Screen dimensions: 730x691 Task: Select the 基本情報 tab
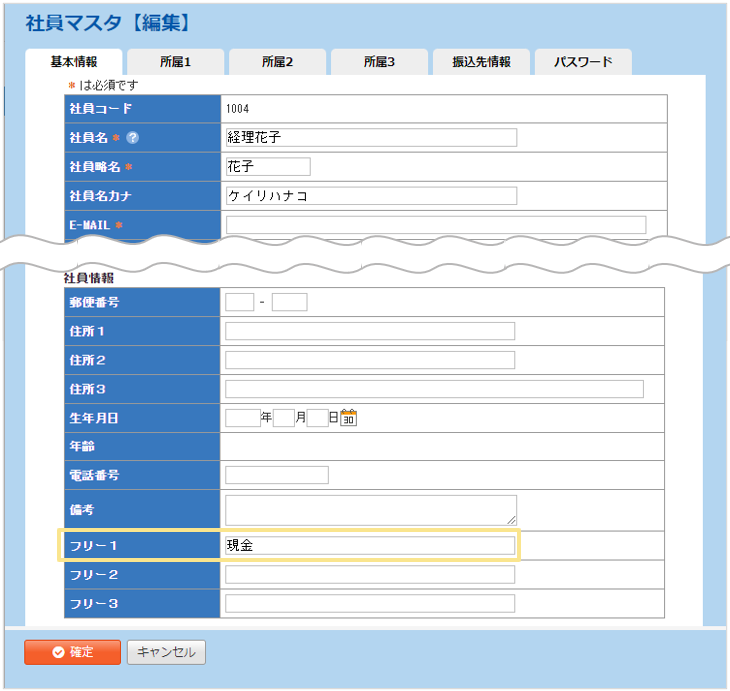[x=74, y=62]
